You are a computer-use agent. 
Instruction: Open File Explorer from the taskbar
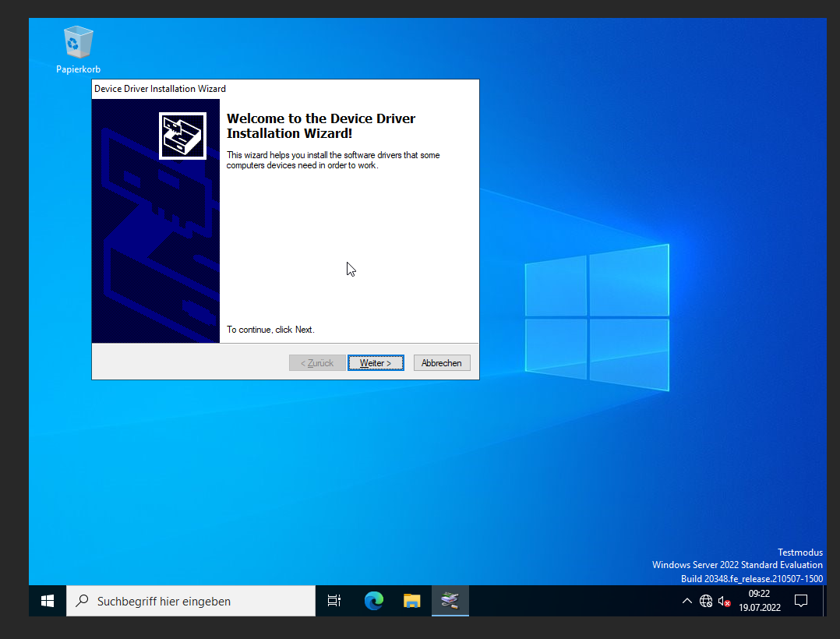412,601
